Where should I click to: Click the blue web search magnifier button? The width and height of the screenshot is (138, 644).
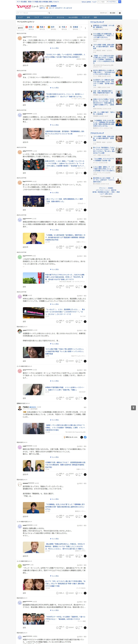pos(120,2)
